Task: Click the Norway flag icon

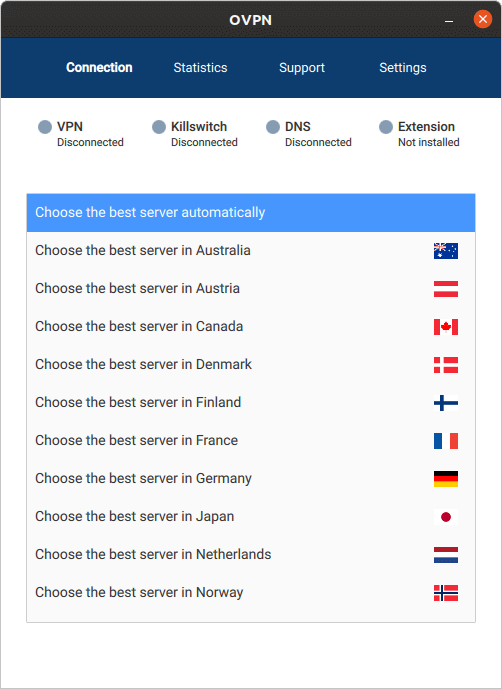Action: pyautogui.click(x=446, y=593)
